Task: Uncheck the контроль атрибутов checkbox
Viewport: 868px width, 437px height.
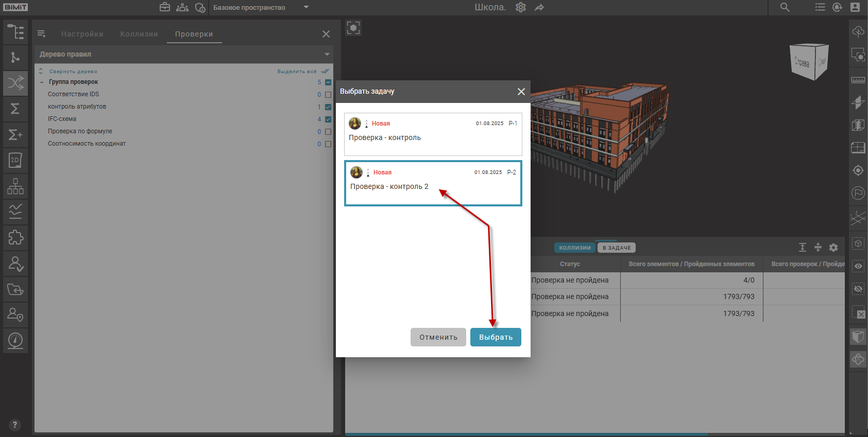Action: click(328, 107)
